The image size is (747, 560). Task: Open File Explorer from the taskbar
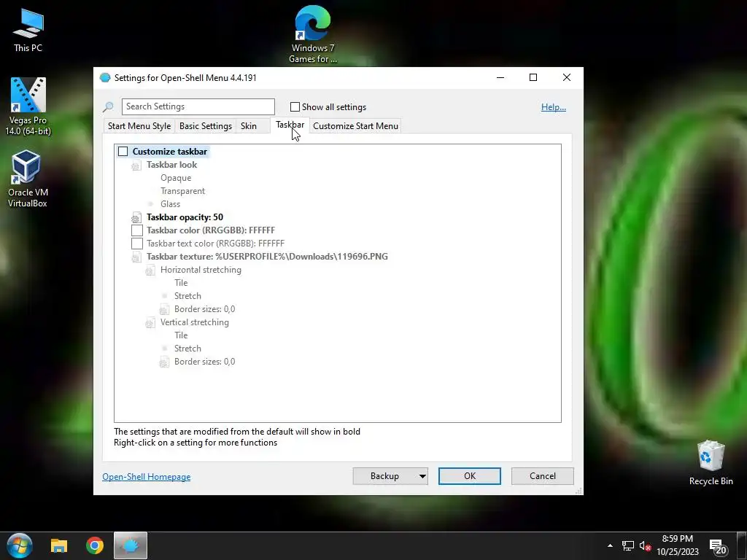coord(59,545)
